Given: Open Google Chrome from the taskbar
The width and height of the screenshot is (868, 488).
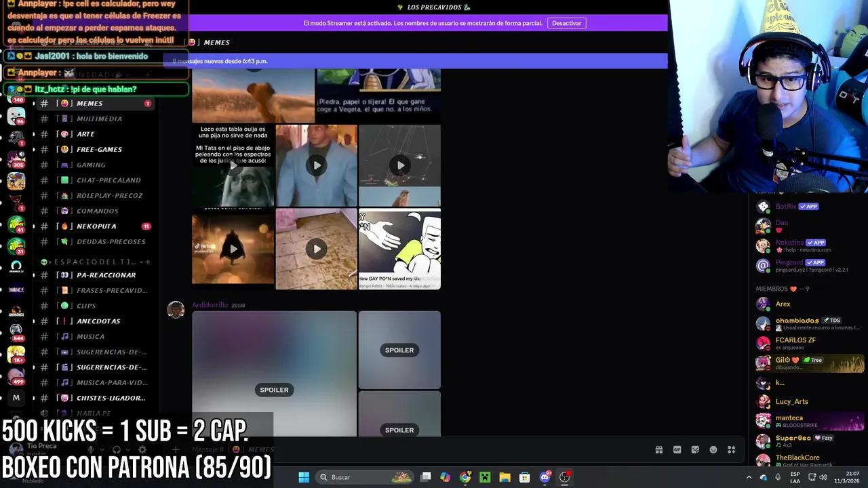Looking at the screenshot, I should click(x=465, y=477).
